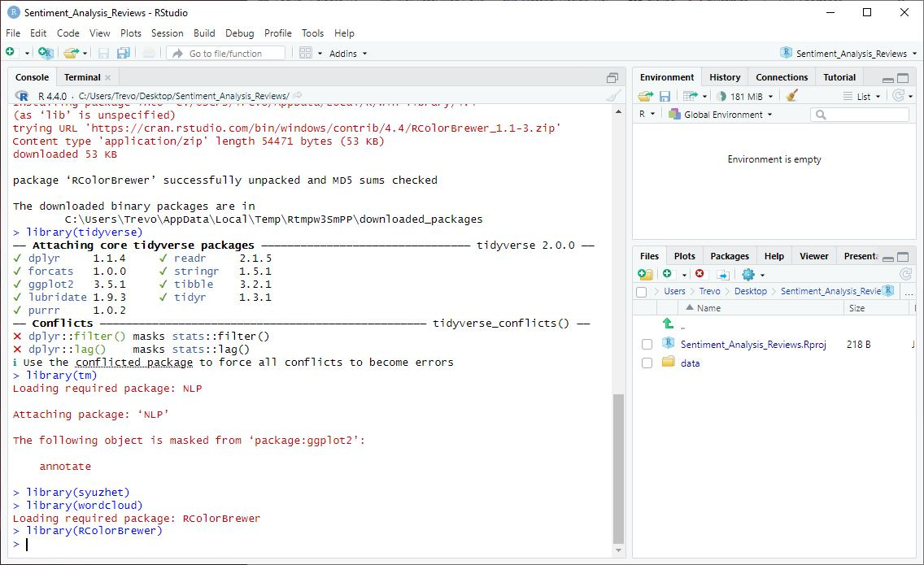Go to Trevo in the path breadcrumb

coord(709,291)
